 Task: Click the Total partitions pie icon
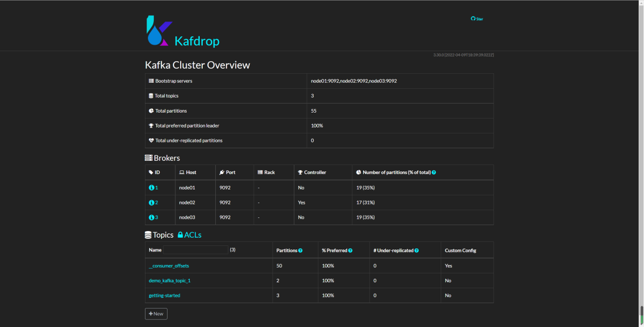[151, 111]
